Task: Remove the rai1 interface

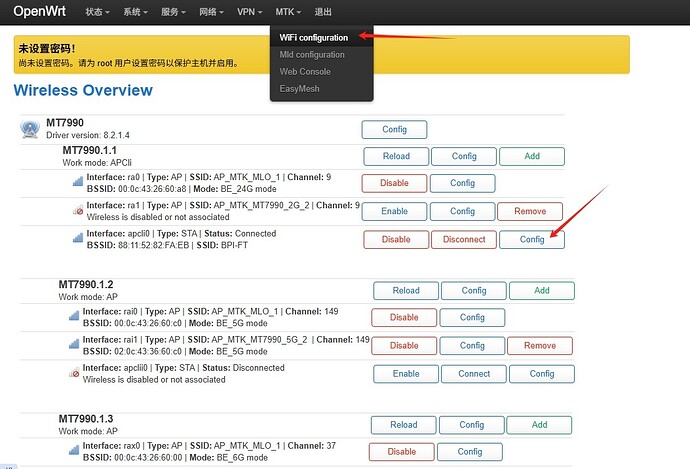Action: point(540,345)
